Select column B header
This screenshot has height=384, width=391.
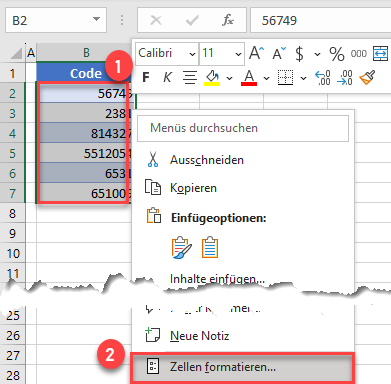(x=86, y=53)
